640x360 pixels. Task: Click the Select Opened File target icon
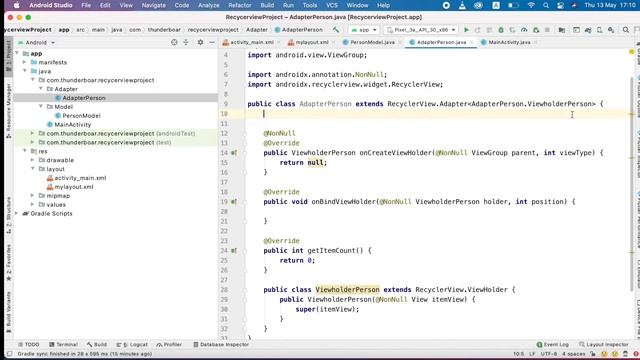click(x=174, y=42)
